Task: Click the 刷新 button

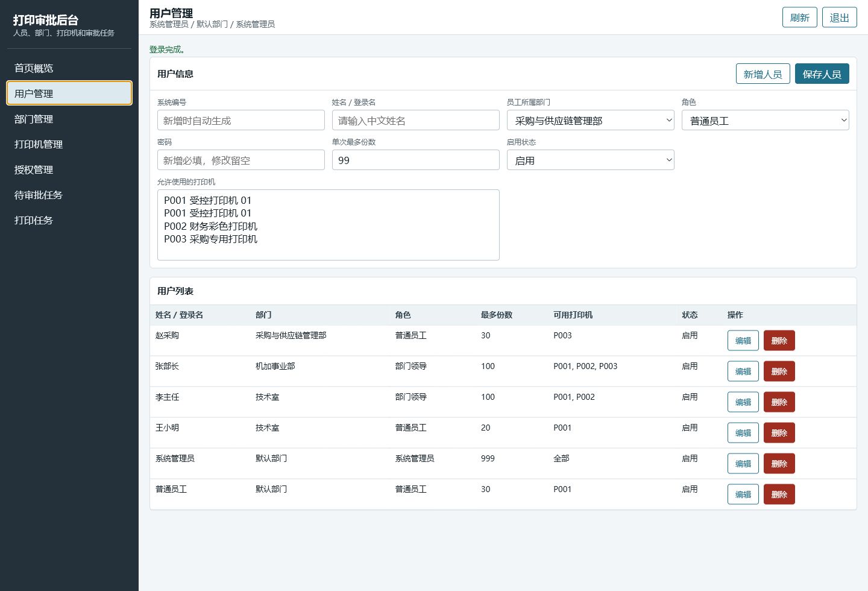Action: [x=800, y=17]
